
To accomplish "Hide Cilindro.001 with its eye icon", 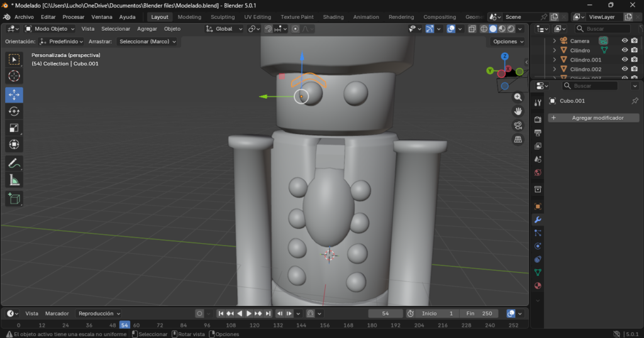I will [625, 60].
